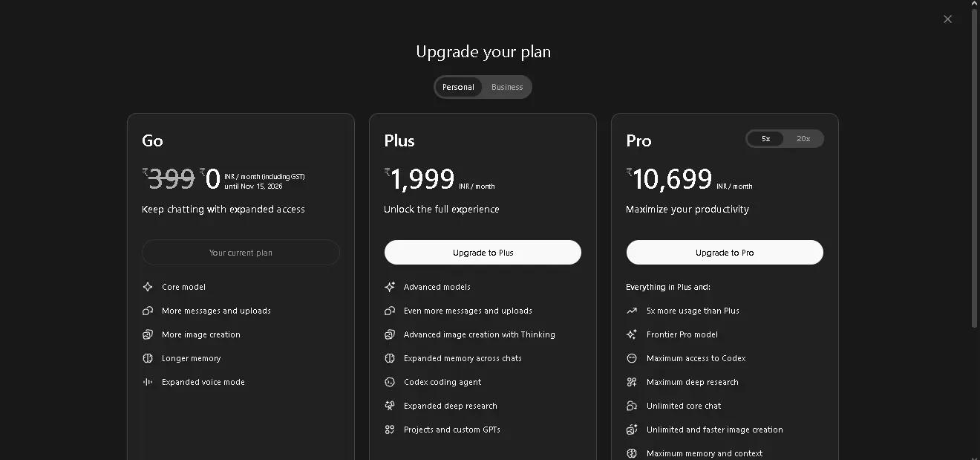Click the Your current plan button
This screenshot has height=460, width=980.
pyautogui.click(x=241, y=253)
